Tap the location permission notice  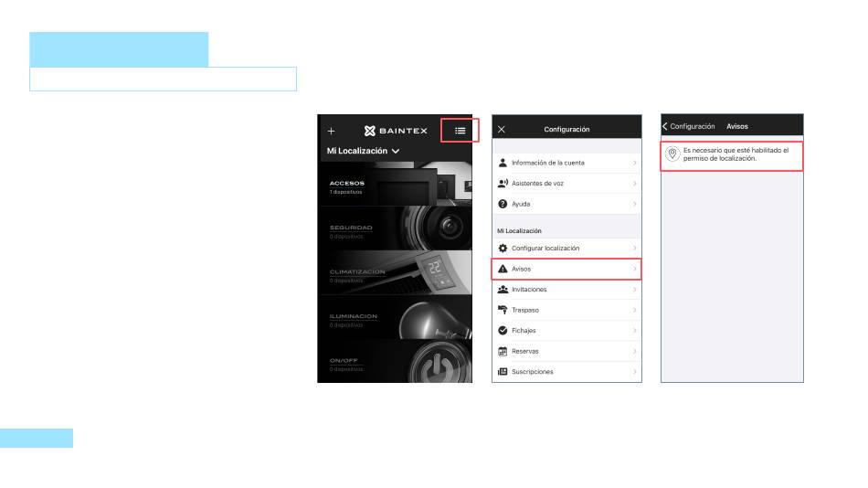coord(732,154)
